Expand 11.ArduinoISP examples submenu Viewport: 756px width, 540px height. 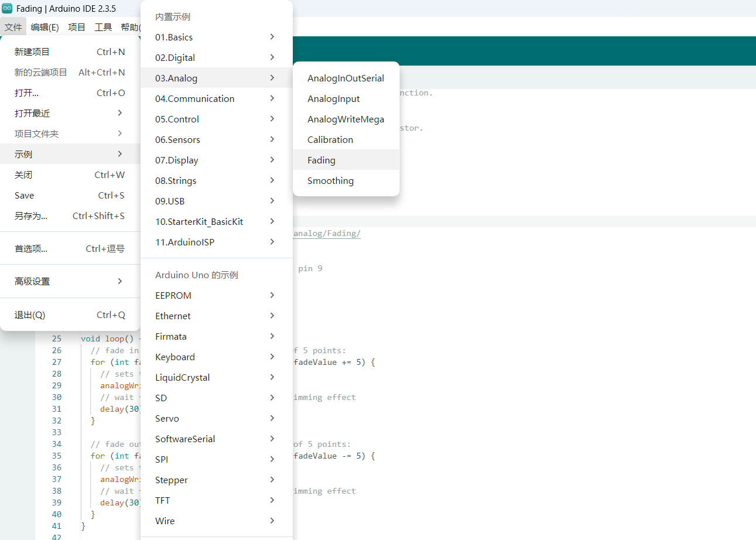(217, 242)
